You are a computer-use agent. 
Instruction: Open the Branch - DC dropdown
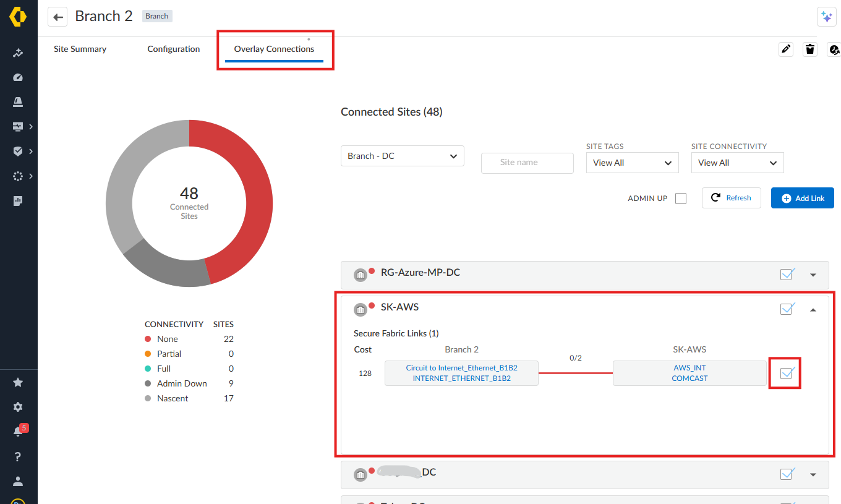(x=402, y=156)
